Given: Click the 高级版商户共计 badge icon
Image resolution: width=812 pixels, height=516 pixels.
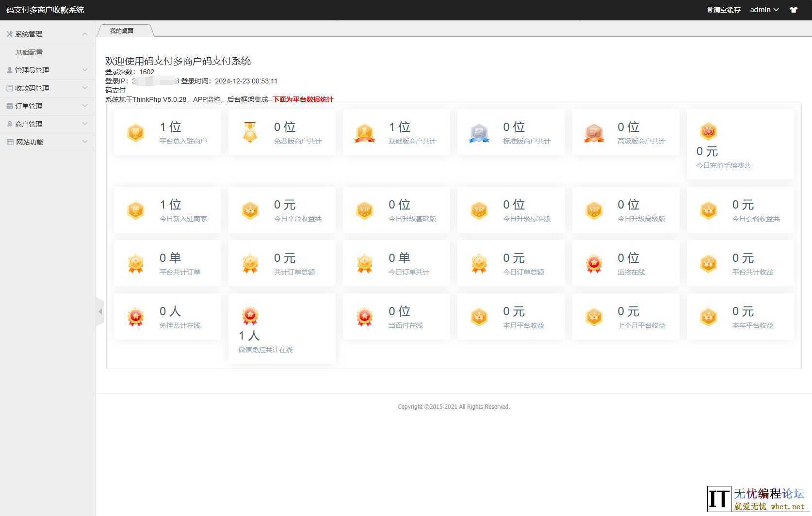Looking at the screenshot, I should [594, 132].
